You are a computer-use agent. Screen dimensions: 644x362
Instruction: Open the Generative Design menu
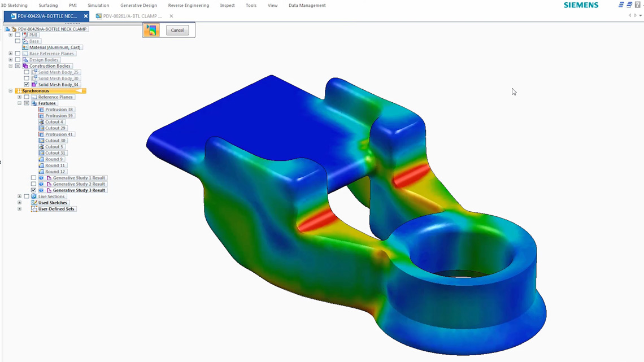pos(139,5)
